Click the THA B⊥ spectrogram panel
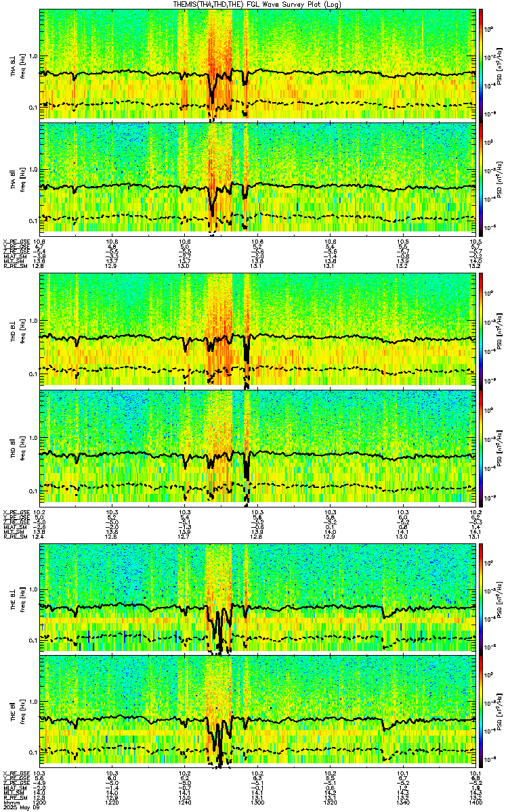Viewport: 508px width, 812px height. (257, 64)
